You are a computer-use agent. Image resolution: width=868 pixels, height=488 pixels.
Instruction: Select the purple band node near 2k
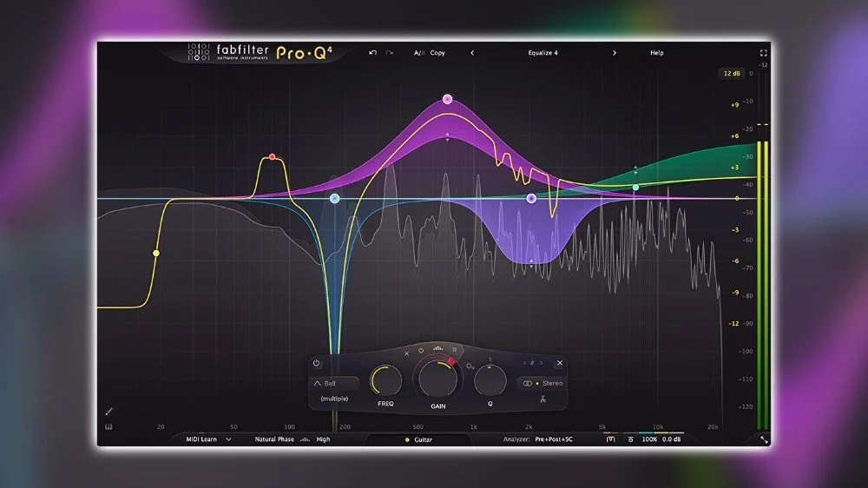click(x=531, y=198)
